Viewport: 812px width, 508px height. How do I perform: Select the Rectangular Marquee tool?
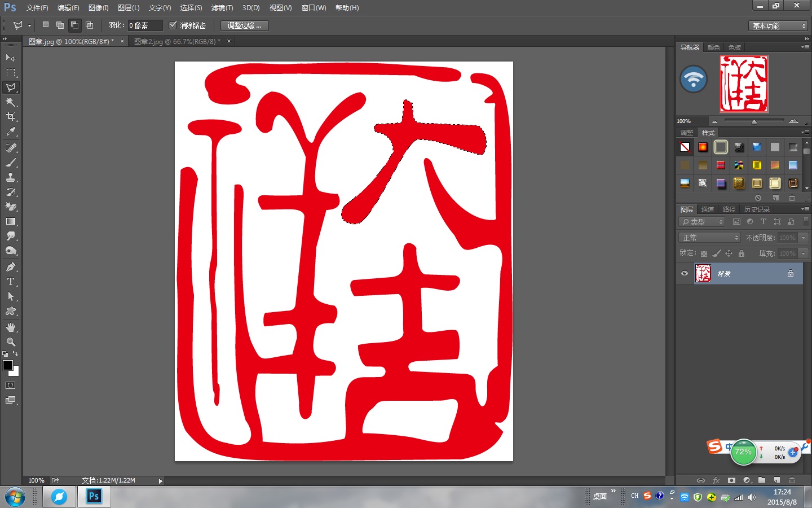pos(11,73)
